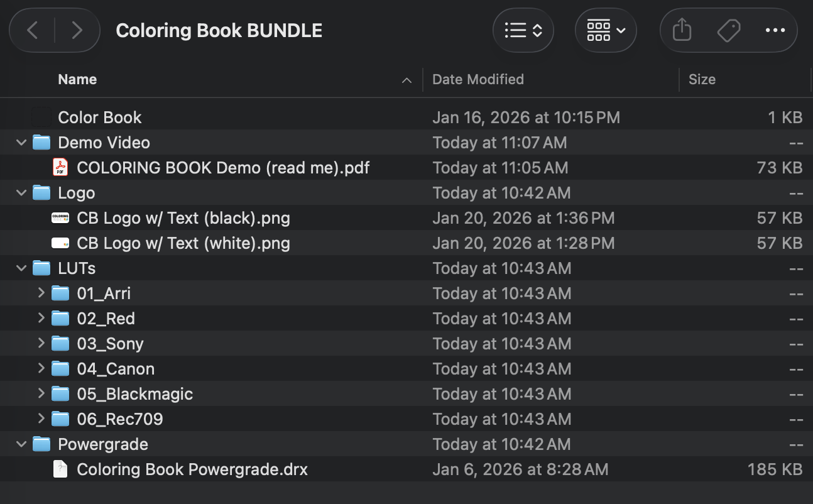This screenshot has height=504, width=813.
Task: Expand the 06_Rec709 folder
Action: (x=40, y=419)
